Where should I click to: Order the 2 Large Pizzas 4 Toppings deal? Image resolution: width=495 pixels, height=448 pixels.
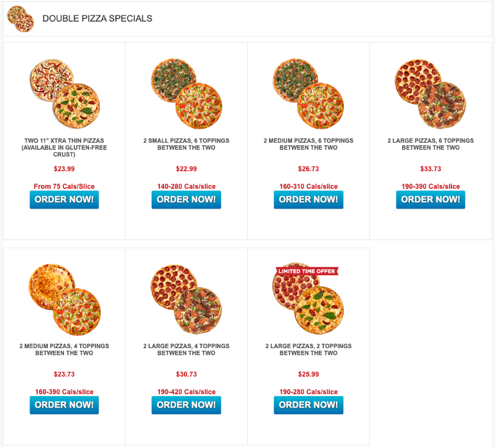pos(186,405)
